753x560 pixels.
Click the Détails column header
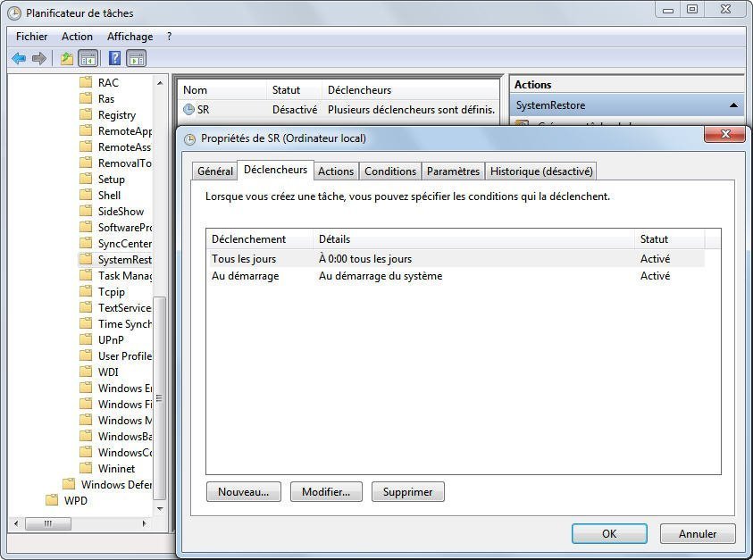coord(474,239)
